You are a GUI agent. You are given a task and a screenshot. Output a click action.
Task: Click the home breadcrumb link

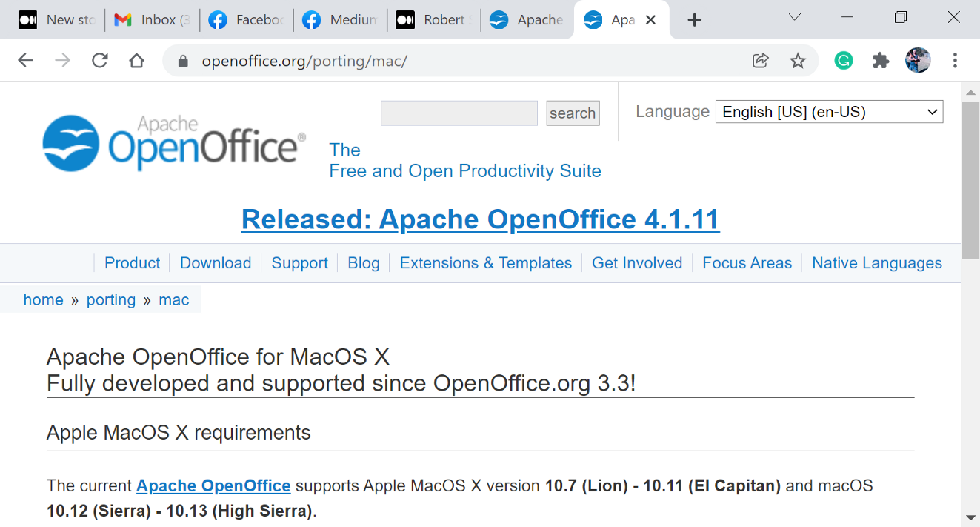[44, 300]
